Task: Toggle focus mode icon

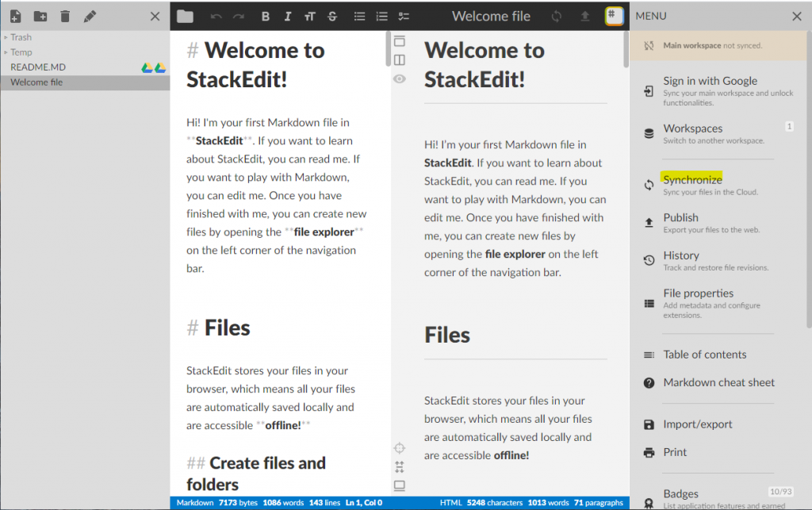Action: coord(400,467)
